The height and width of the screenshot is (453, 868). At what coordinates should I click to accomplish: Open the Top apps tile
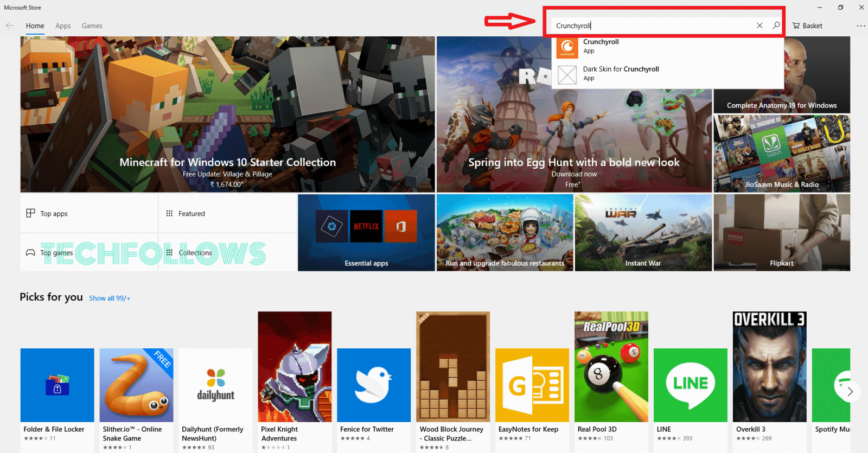(x=89, y=213)
